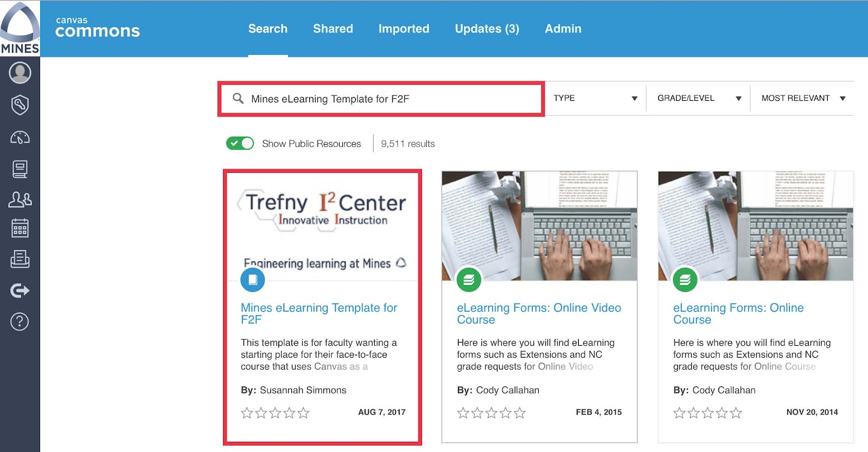Click green badge on eLearning Forms: Online Course card
This screenshot has height=452, width=868.
pos(685,280)
